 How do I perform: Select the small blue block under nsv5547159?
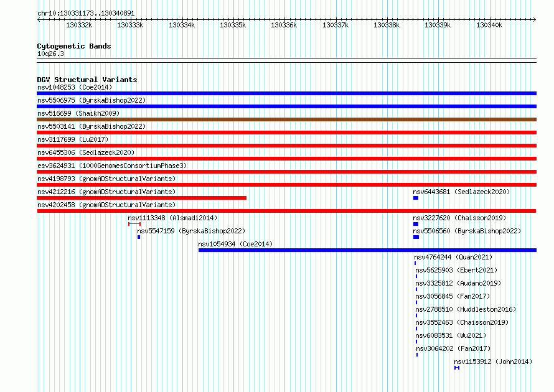[x=139, y=237]
